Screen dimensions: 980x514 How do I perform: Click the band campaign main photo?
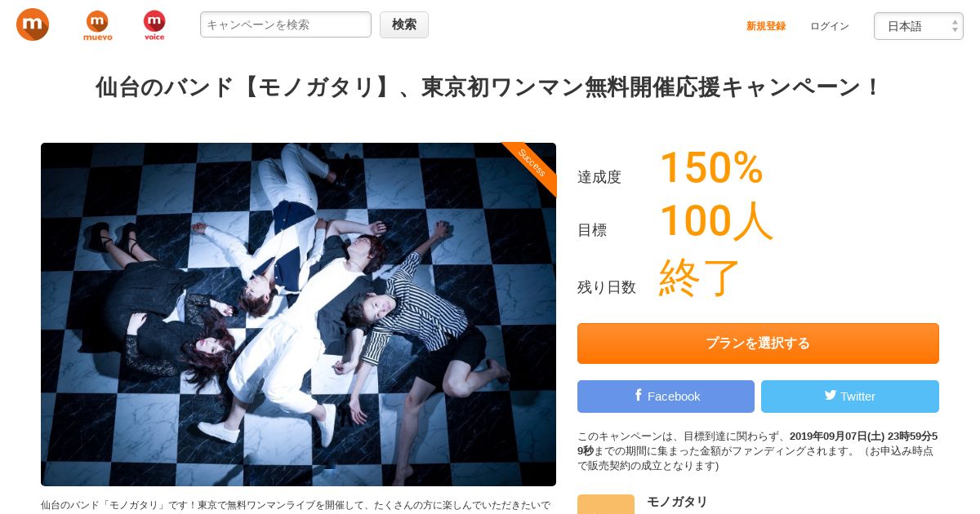298,314
